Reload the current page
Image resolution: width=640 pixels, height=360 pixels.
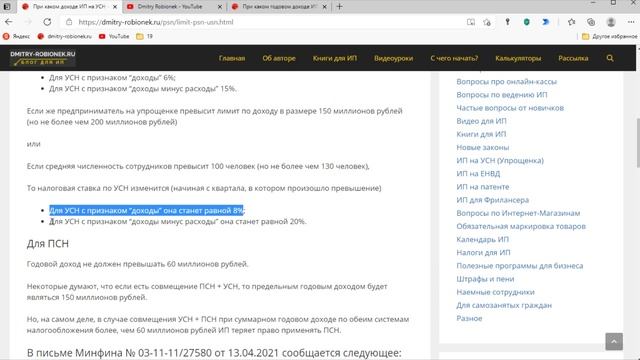pos(47,22)
